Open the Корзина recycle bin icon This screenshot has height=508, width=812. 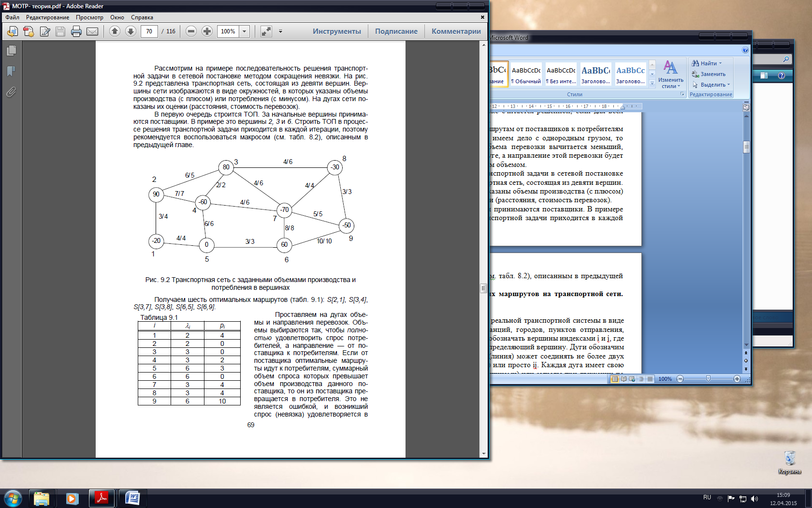click(x=790, y=463)
